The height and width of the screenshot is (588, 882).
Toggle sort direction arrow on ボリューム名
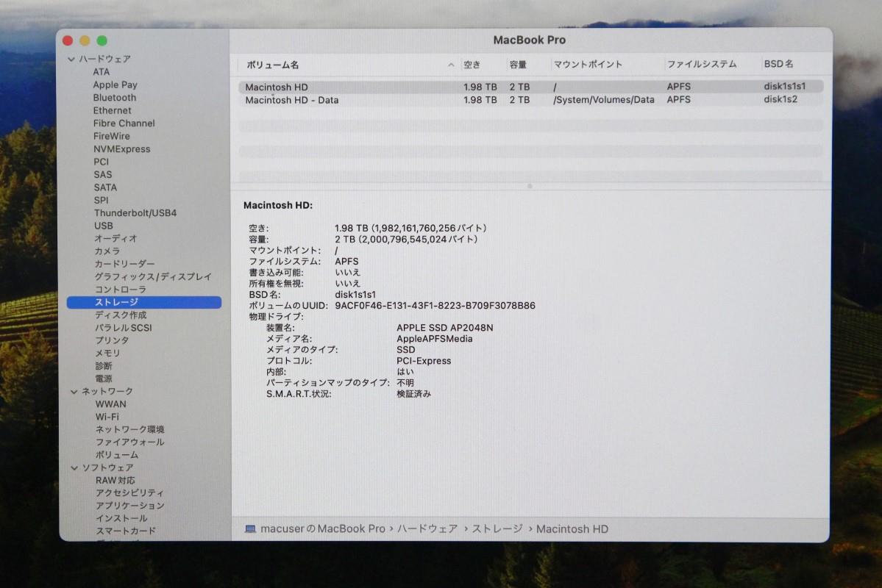coord(451,65)
